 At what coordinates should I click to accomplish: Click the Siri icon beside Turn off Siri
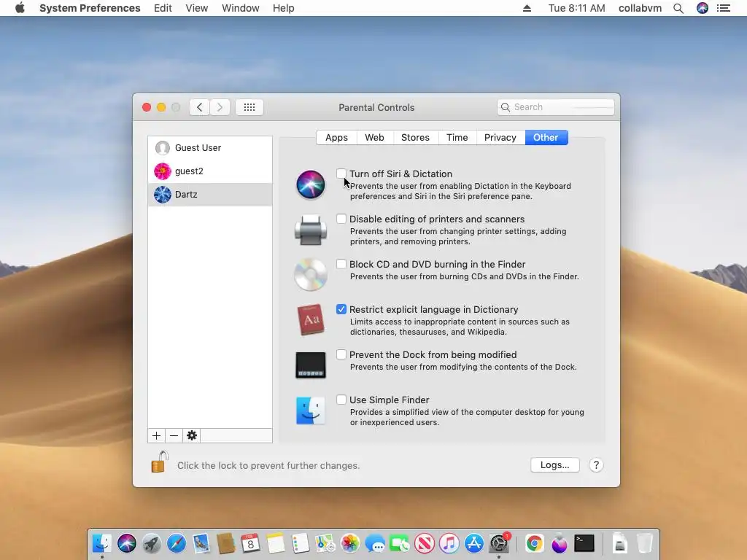(x=311, y=184)
